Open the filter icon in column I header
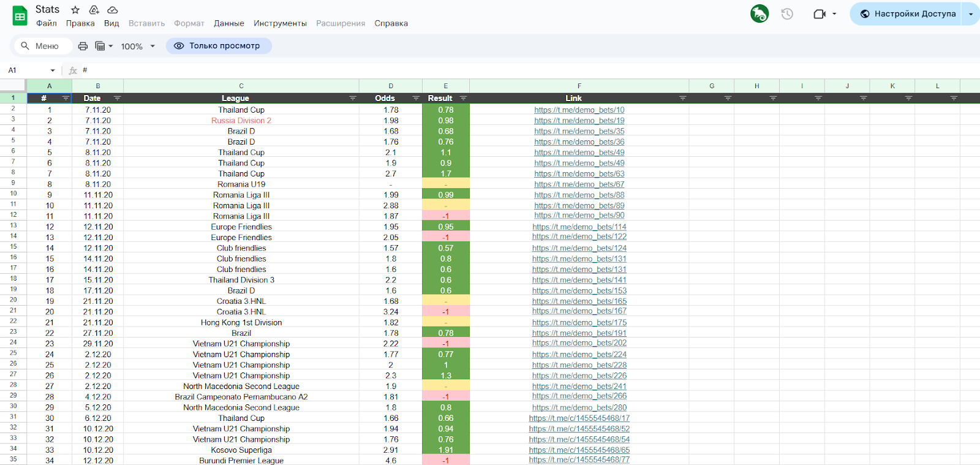 [818, 98]
